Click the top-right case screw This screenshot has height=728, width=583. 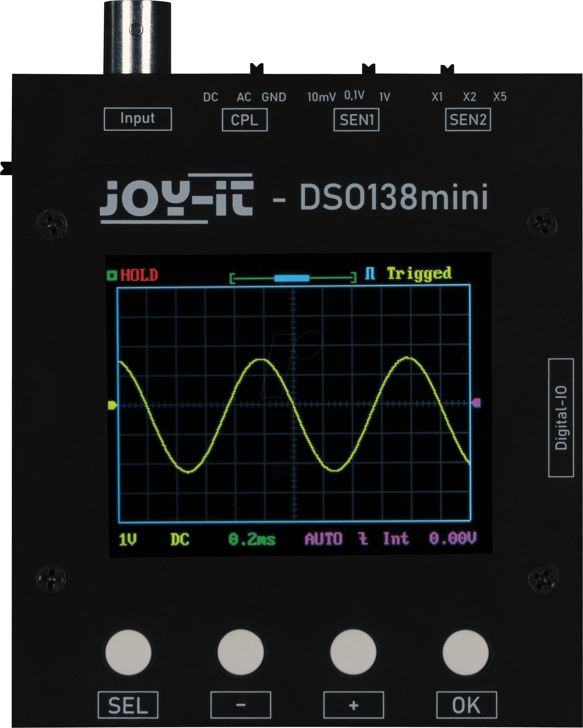[542, 224]
